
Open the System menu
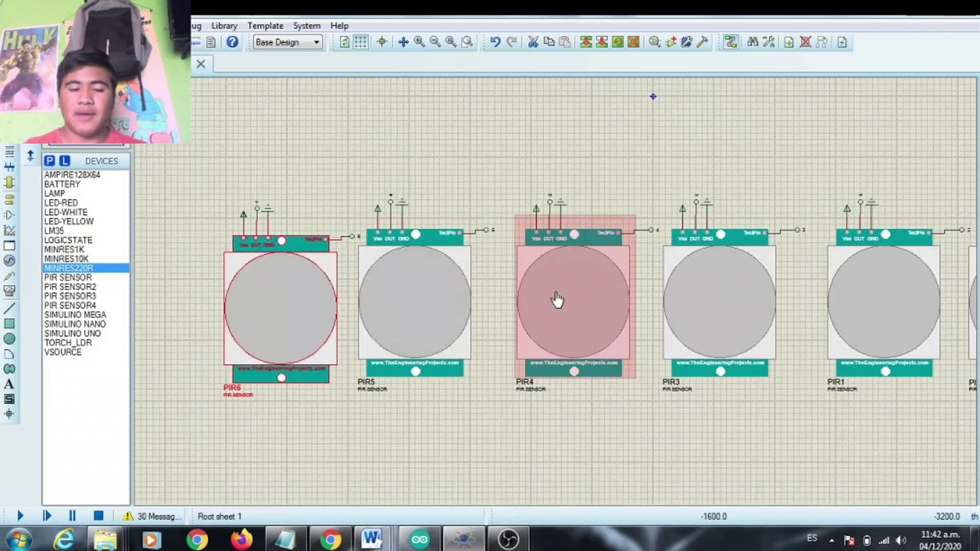(x=306, y=26)
